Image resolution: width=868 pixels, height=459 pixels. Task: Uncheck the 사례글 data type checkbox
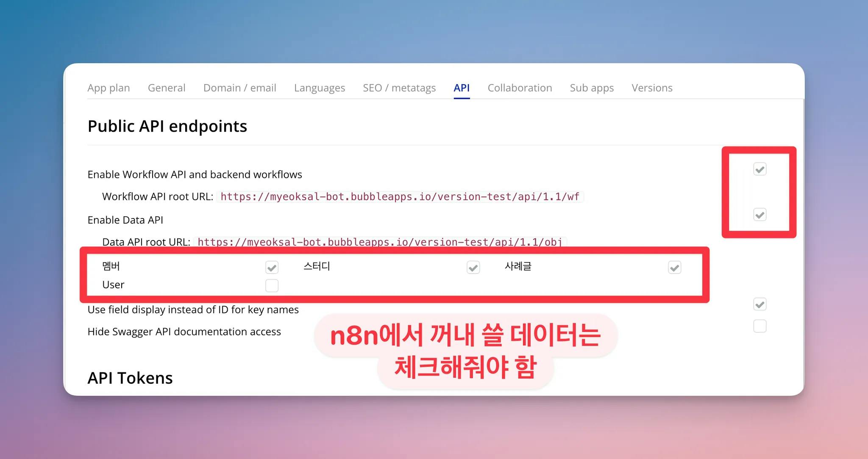(674, 268)
